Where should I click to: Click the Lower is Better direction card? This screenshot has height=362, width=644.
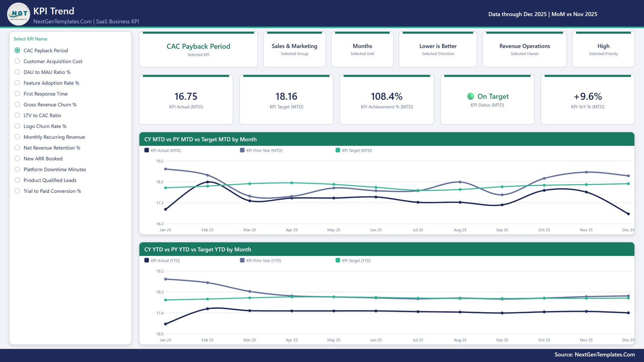[x=438, y=49]
